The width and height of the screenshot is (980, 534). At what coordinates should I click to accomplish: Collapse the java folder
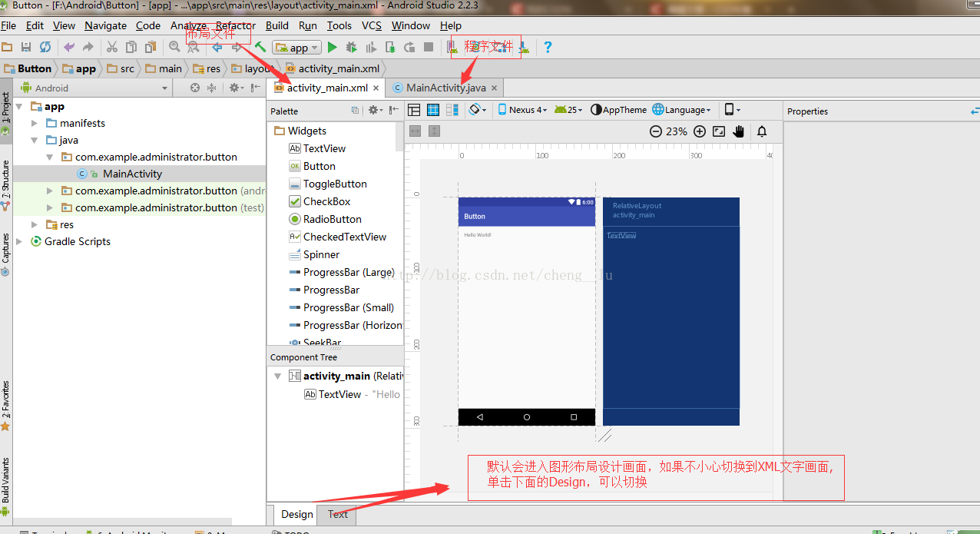[x=35, y=140]
